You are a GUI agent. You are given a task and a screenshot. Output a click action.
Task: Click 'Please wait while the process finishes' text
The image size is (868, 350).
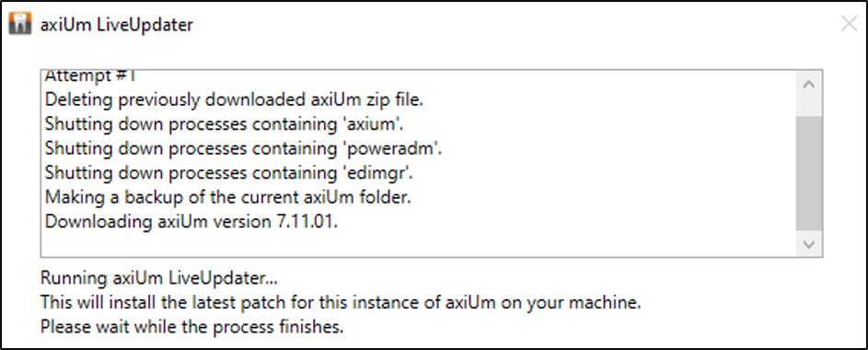(192, 327)
